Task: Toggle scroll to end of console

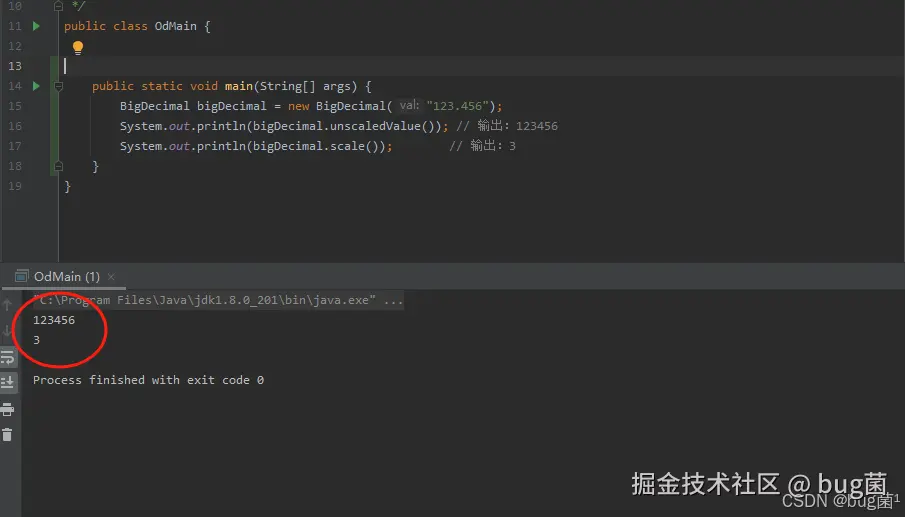Action: [x=8, y=382]
